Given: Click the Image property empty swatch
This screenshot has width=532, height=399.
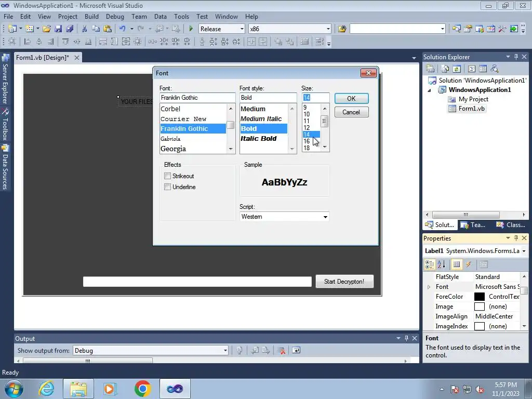Looking at the screenshot, I should (480, 307).
